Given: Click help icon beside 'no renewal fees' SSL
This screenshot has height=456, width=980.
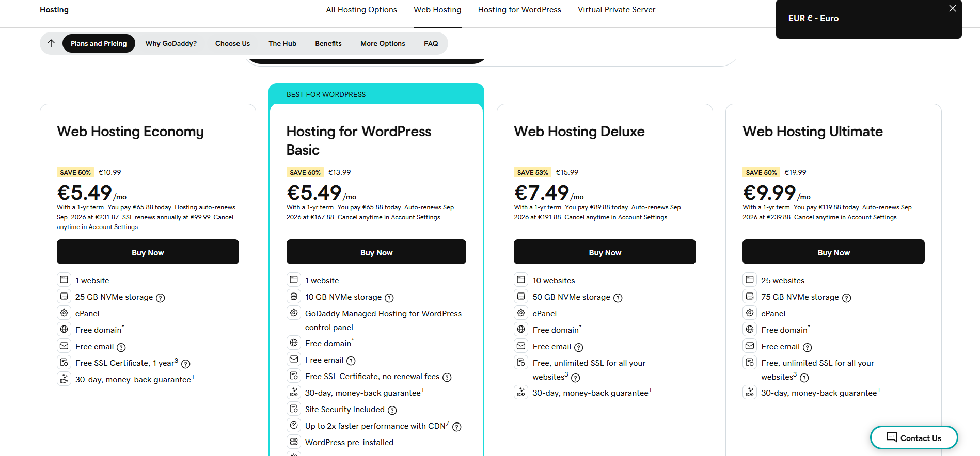Looking at the screenshot, I should click(447, 377).
